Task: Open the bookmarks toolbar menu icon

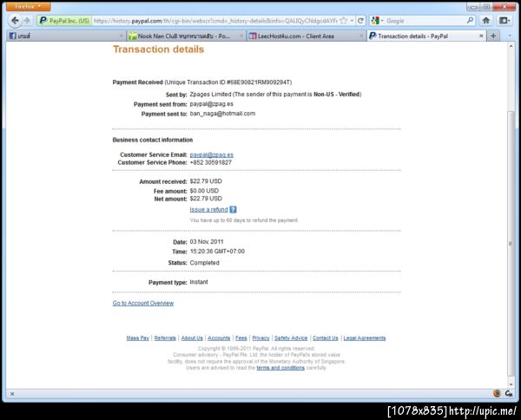Action: (505, 21)
